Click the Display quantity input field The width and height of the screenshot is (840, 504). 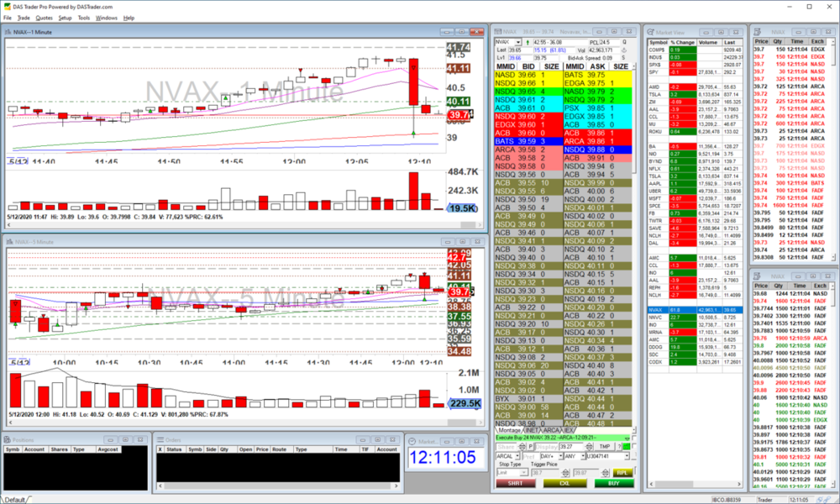click(547, 447)
